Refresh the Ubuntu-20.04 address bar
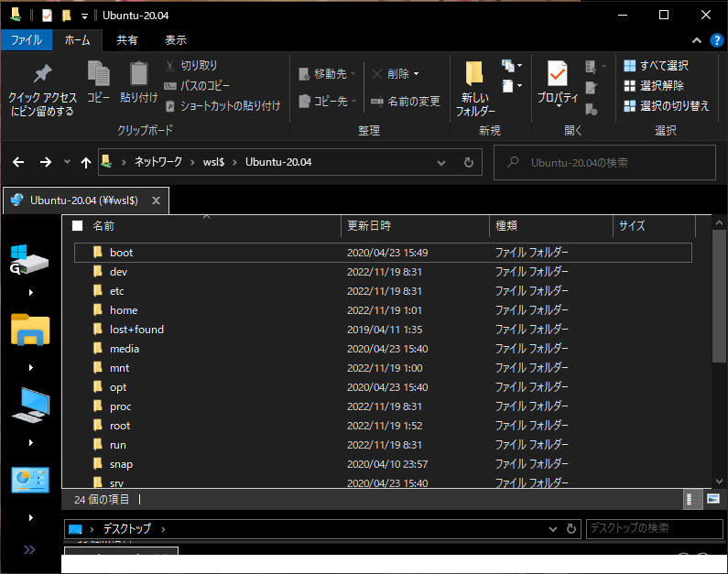 click(468, 162)
